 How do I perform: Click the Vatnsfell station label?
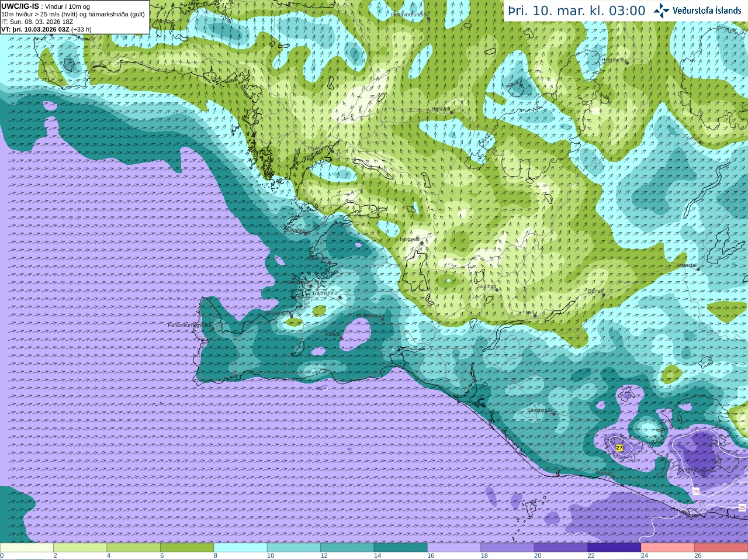688,265
